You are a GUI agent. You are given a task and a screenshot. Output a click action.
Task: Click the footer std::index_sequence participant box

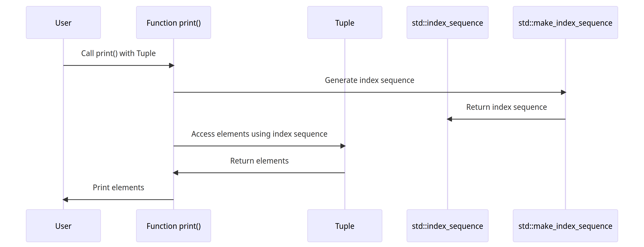[447, 226]
